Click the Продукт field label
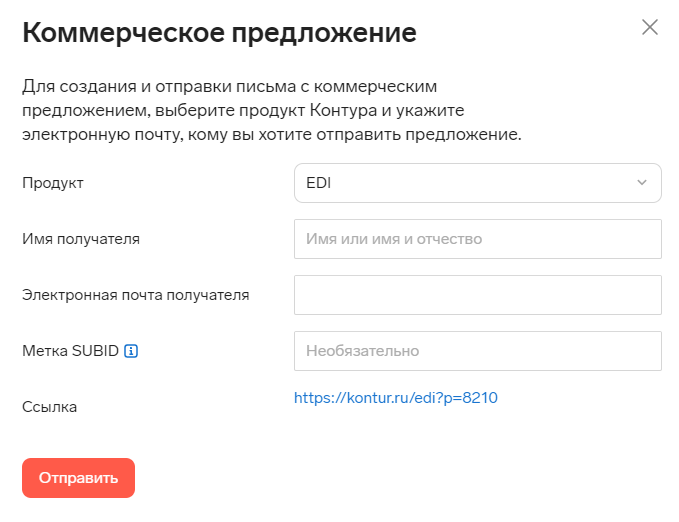The width and height of the screenshot is (679, 522). click(53, 183)
